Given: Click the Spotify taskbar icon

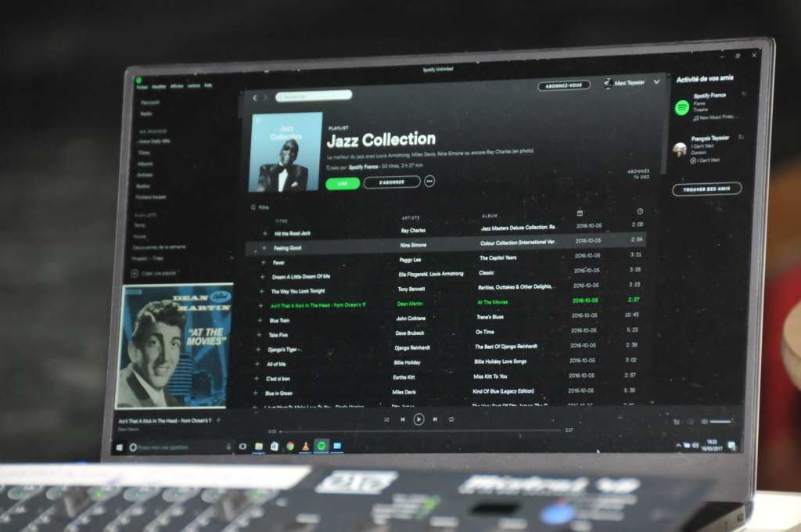Looking at the screenshot, I should 321,446.
